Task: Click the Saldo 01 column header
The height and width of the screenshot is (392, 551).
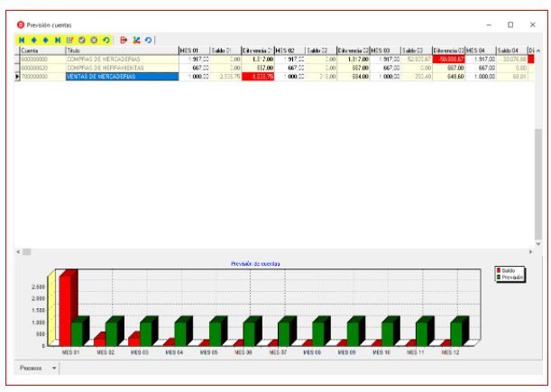Action: (225, 50)
